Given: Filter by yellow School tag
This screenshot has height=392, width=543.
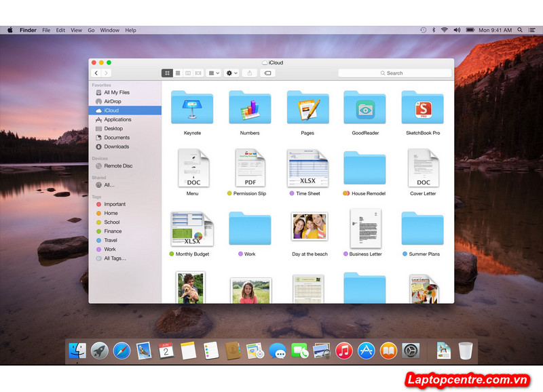Looking at the screenshot, I should 125,222.
